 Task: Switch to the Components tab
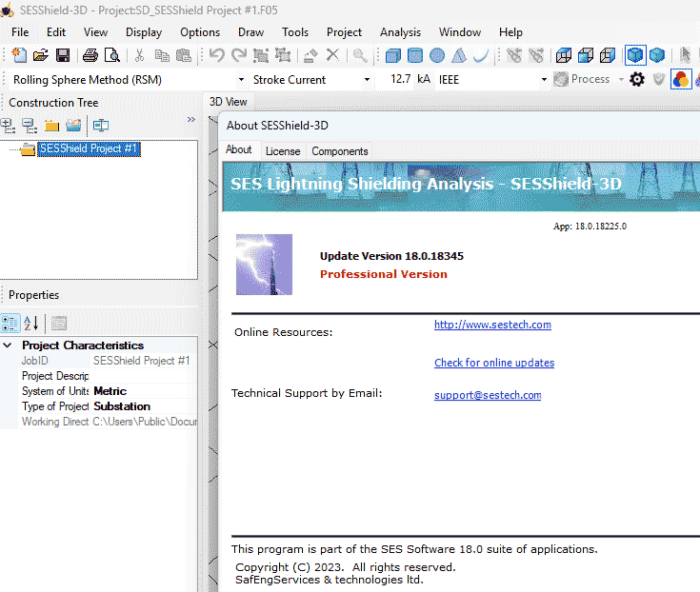pos(340,151)
